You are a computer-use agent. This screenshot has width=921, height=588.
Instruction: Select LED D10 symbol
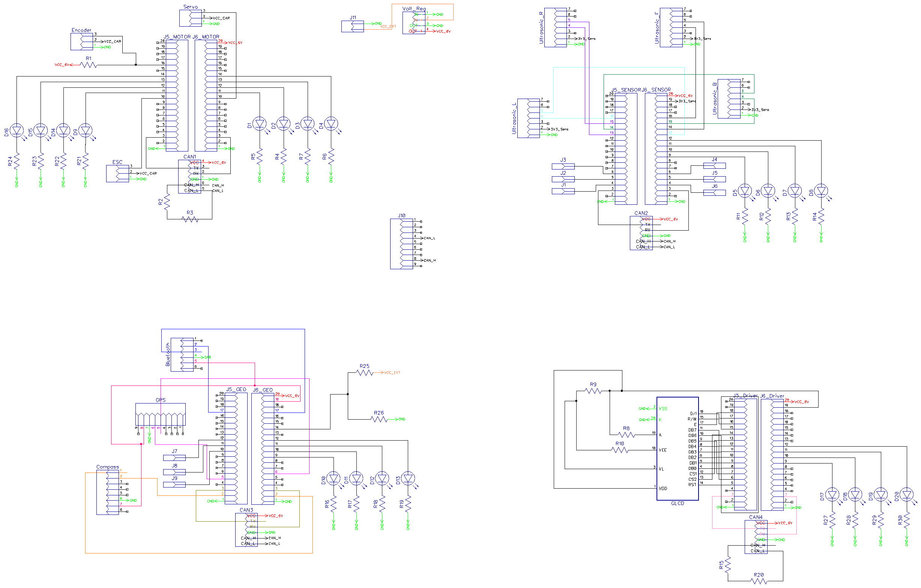pyautogui.click(x=334, y=478)
